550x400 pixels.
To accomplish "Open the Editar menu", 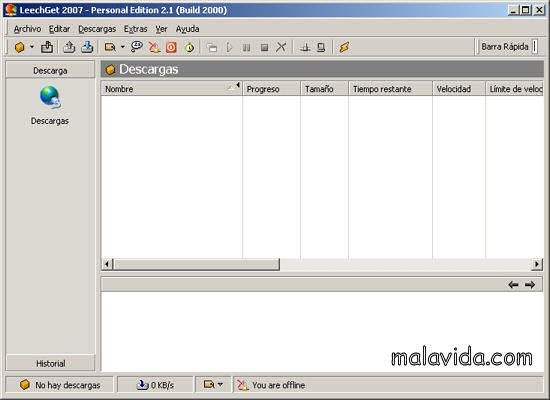I will coord(59,29).
